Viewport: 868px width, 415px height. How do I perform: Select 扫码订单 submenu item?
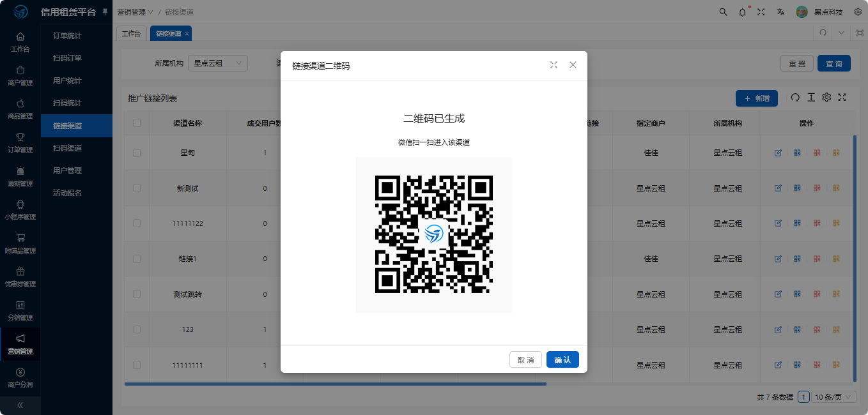click(x=77, y=58)
